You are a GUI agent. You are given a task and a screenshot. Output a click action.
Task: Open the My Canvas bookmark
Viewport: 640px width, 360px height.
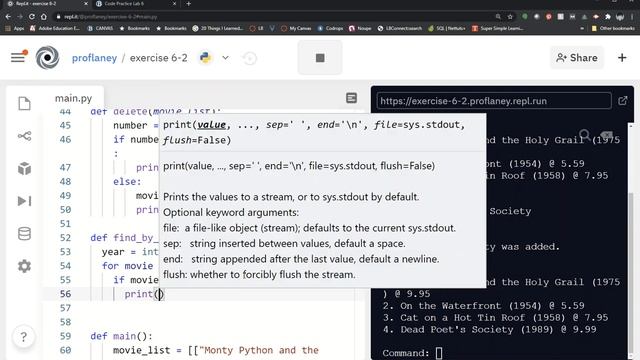296,28
